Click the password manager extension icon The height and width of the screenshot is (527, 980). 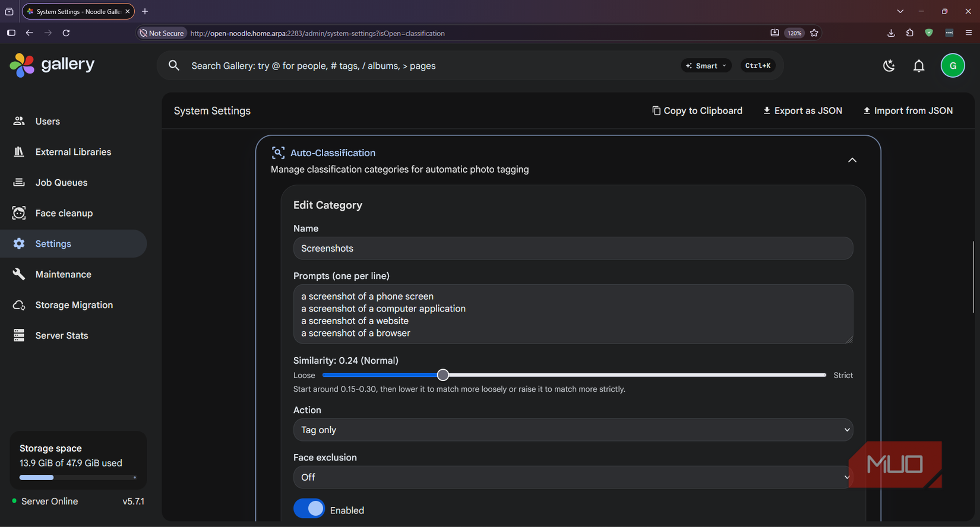(949, 33)
